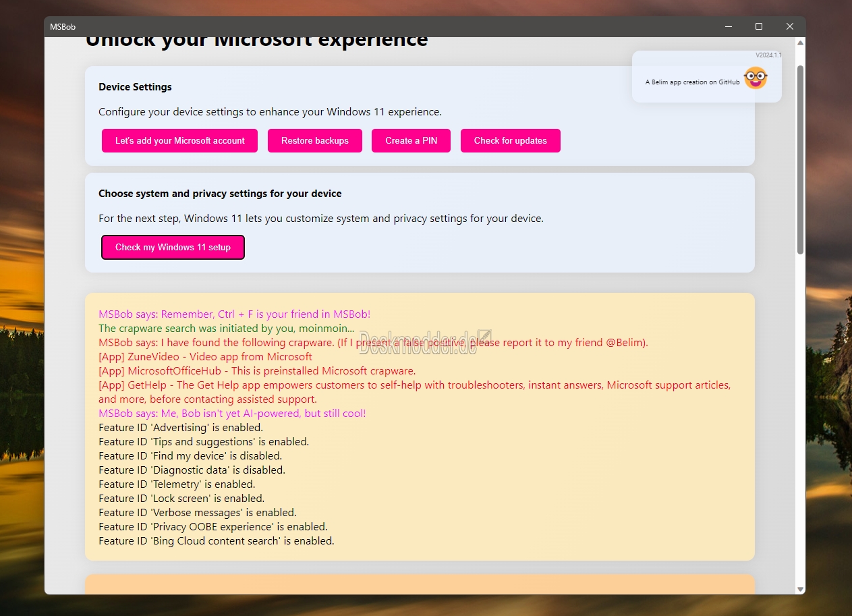The width and height of the screenshot is (852, 616).
Task: Open the Restore backups option
Action: coord(315,140)
